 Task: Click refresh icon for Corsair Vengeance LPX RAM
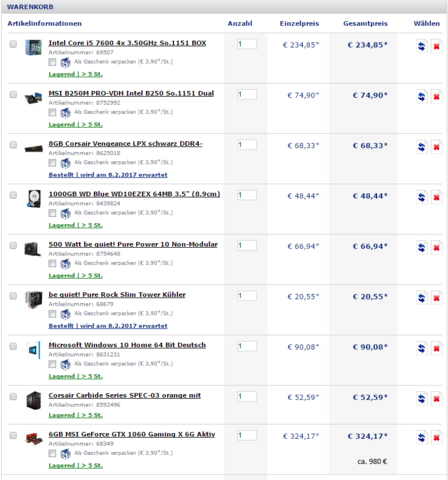[x=422, y=147]
